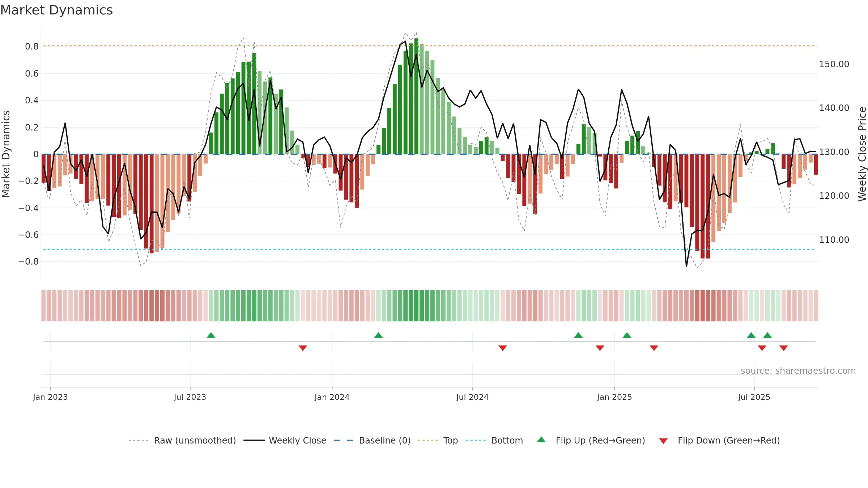Click the Jan 2025 axis tick label

(614, 397)
